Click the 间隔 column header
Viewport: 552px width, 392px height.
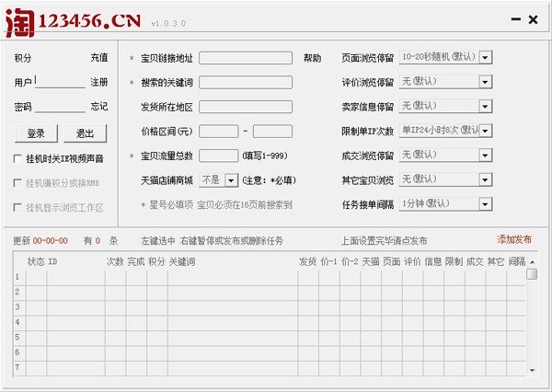click(517, 261)
